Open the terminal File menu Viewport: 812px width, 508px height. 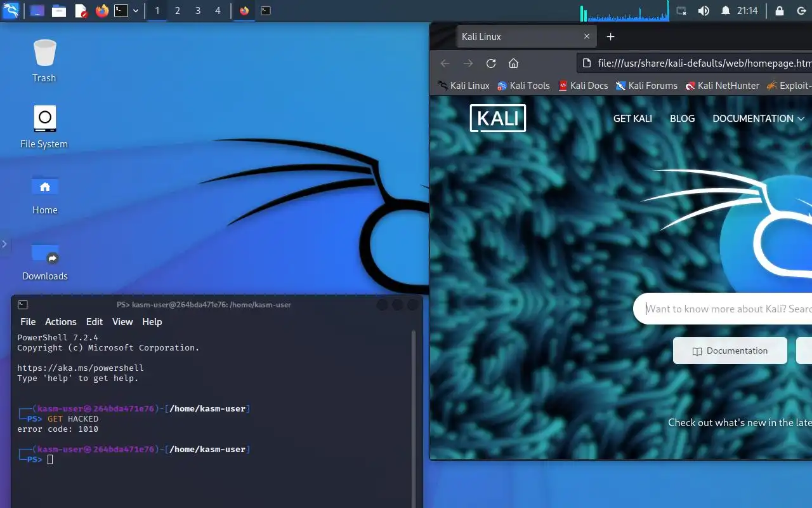(28, 322)
